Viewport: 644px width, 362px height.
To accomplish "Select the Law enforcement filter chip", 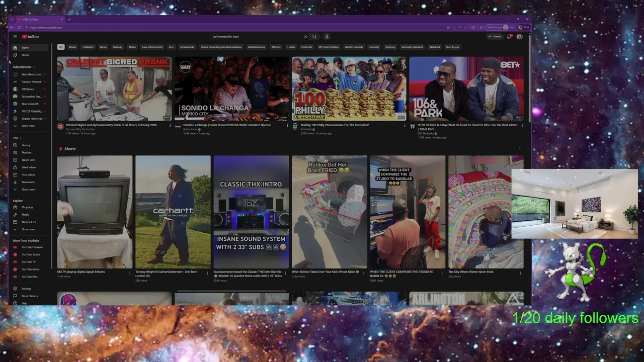I will click(152, 47).
